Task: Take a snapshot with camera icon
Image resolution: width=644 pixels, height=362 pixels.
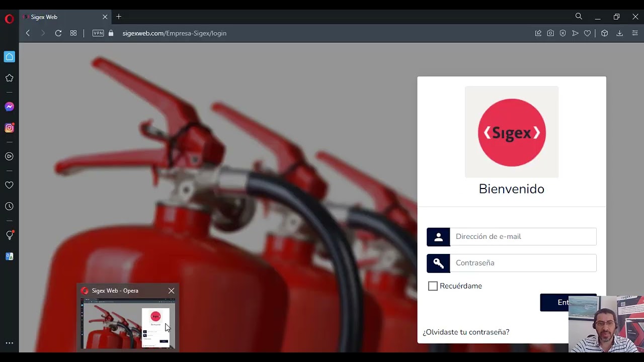Action: [x=550, y=33]
